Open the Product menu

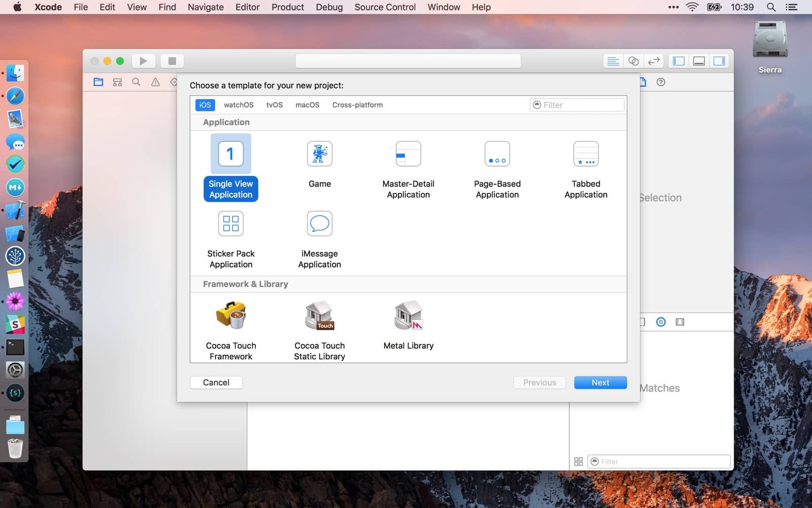coord(287,7)
